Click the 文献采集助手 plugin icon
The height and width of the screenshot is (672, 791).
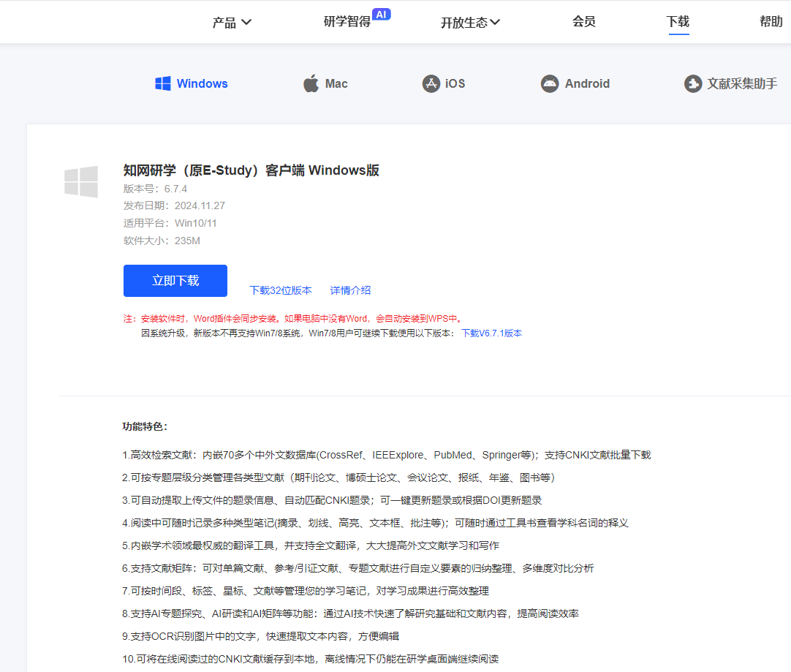pyautogui.click(x=693, y=83)
